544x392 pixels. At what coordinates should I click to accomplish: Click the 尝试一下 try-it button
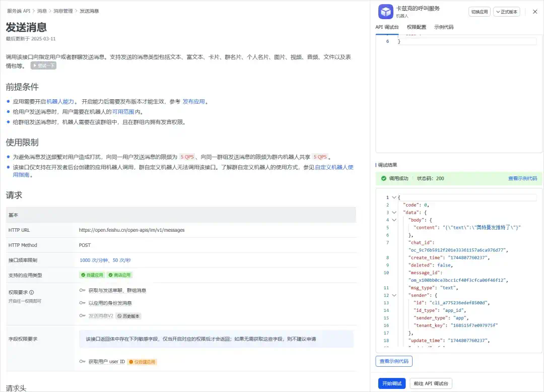coord(43,66)
